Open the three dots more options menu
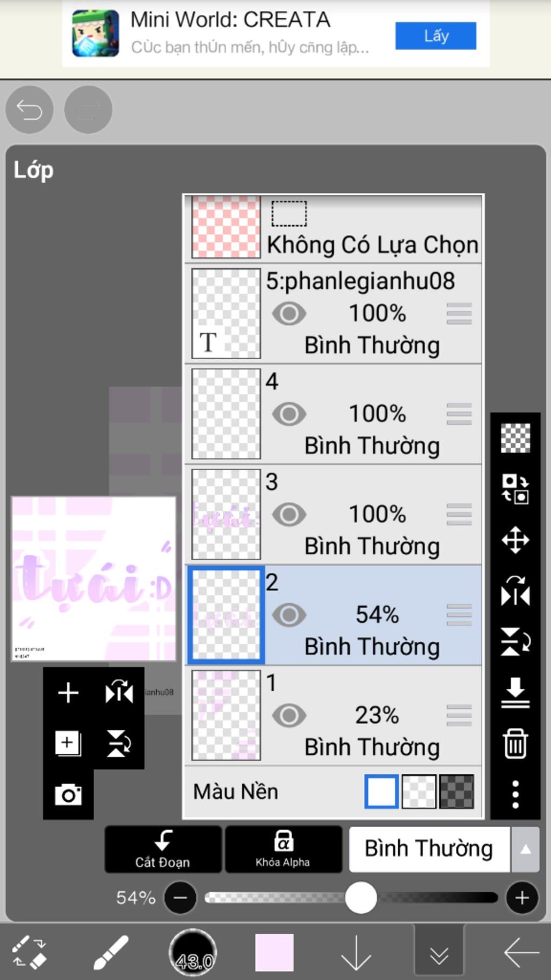The width and height of the screenshot is (551, 980). coord(515,794)
